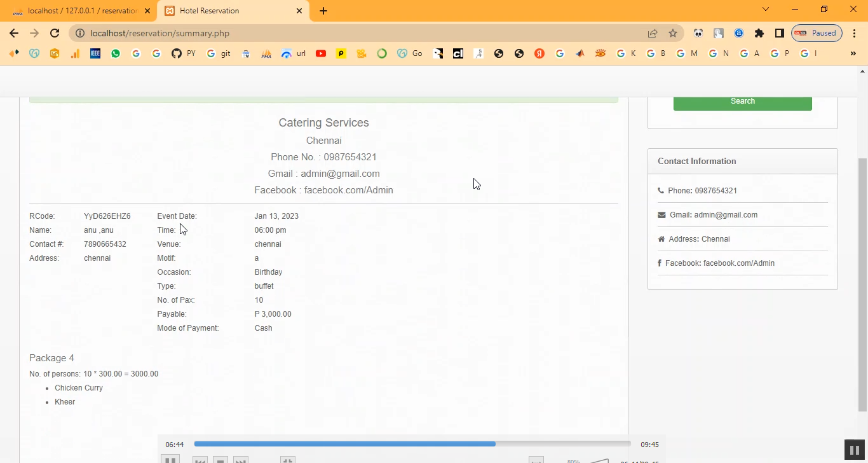Screen dimensions: 868x463
Task: Toggle the browser side panel
Action: point(779,33)
